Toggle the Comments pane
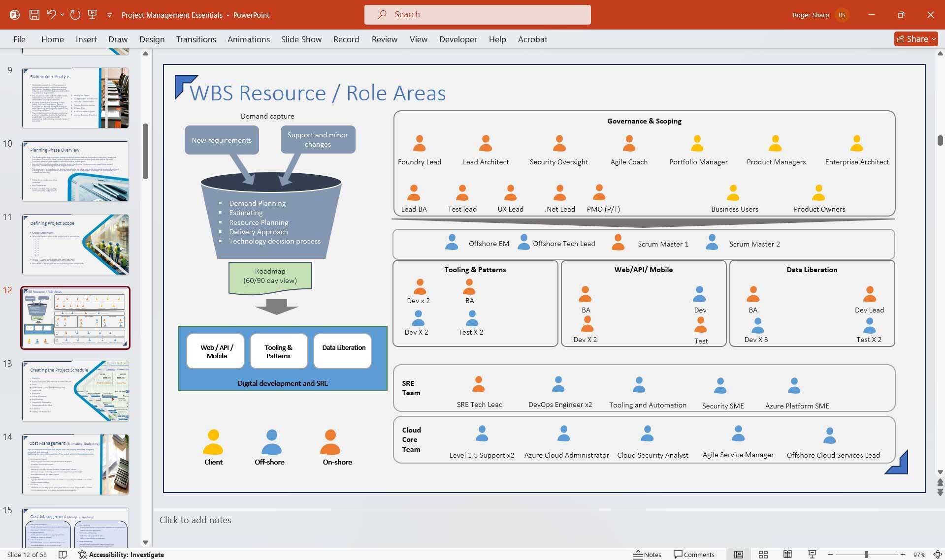Viewport: 945px width, 560px height. coord(694,555)
